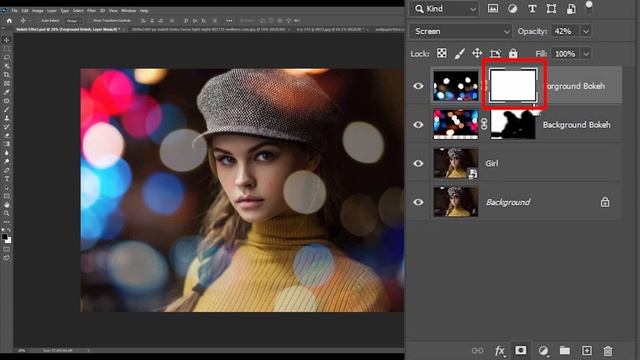Open the Filter menu
640x360 pixels.
click(x=91, y=11)
